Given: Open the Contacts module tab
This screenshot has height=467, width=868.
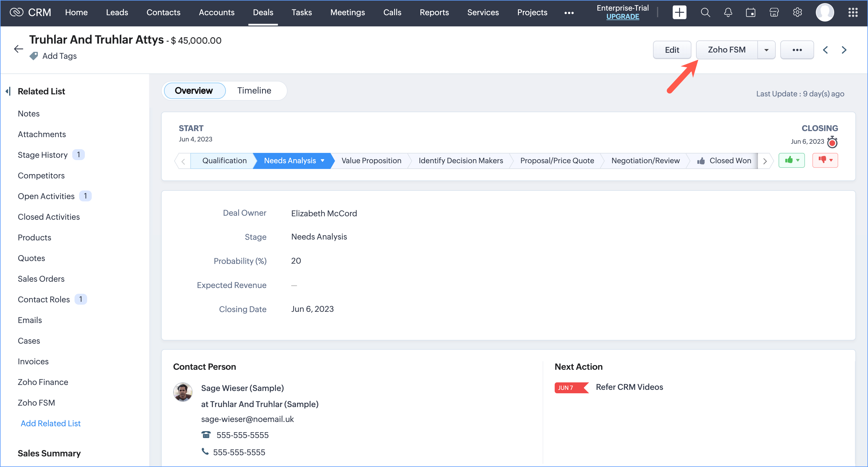Looking at the screenshot, I should (x=163, y=12).
